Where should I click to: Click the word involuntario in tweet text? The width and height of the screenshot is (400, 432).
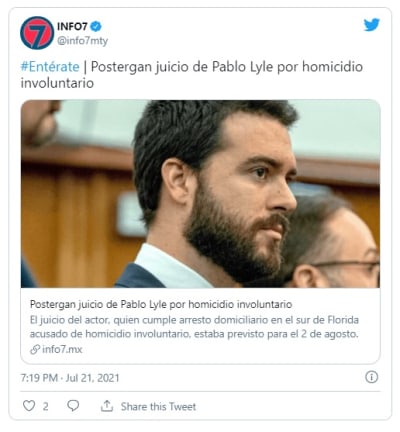coord(57,83)
